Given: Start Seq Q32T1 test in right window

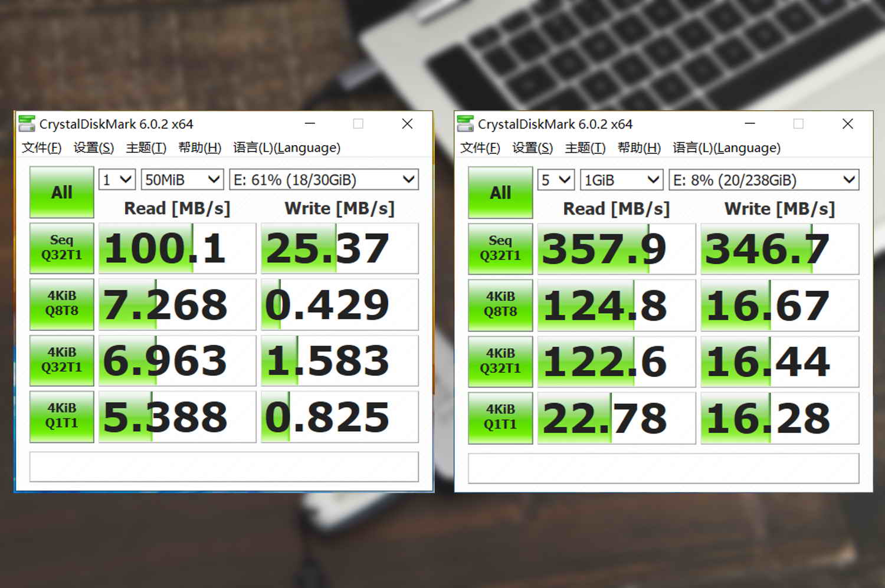Looking at the screenshot, I should (x=500, y=248).
